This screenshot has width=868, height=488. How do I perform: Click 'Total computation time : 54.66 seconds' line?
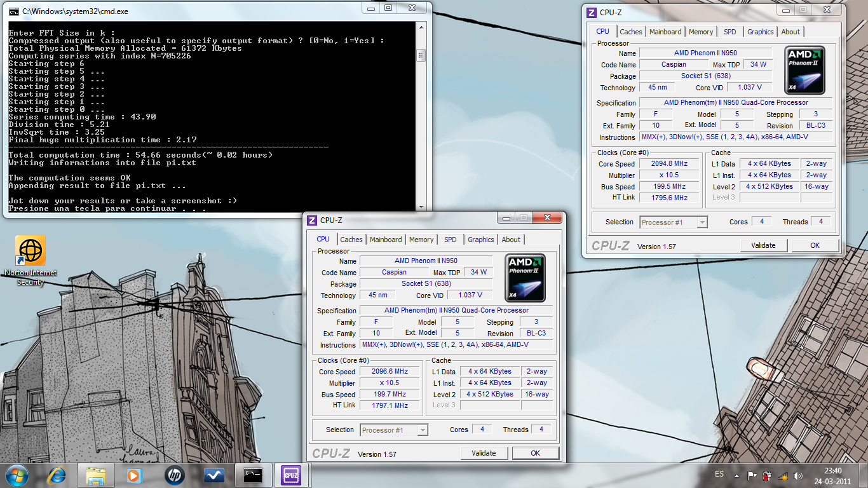click(x=140, y=155)
